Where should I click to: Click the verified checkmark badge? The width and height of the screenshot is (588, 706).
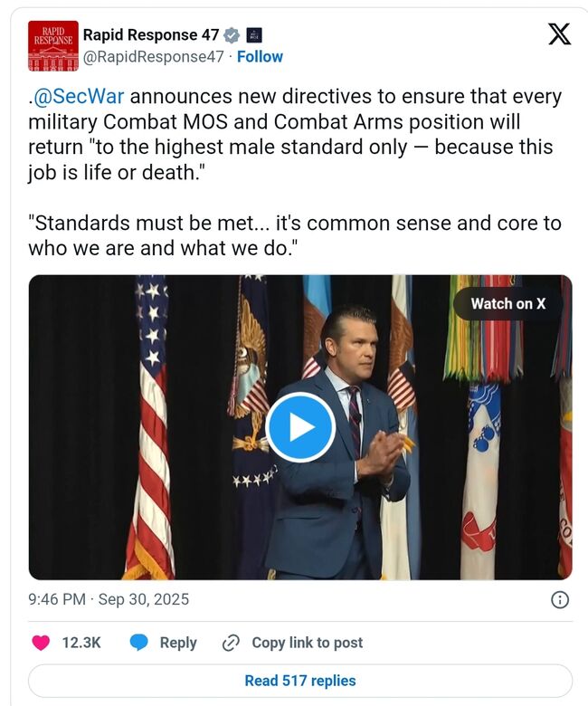pyautogui.click(x=232, y=35)
